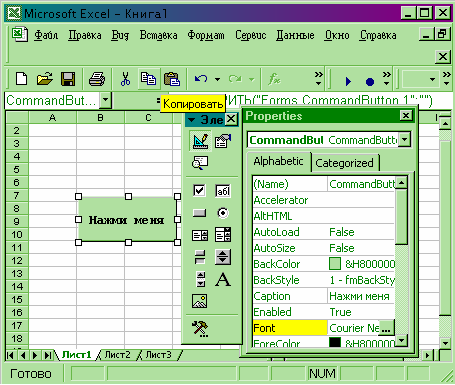Click the Caption value Нажми меня
This screenshot has height=385, width=455.
pos(359,296)
